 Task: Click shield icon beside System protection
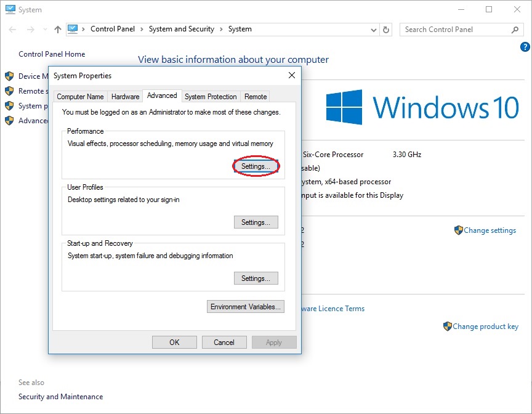tap(9, 106)
